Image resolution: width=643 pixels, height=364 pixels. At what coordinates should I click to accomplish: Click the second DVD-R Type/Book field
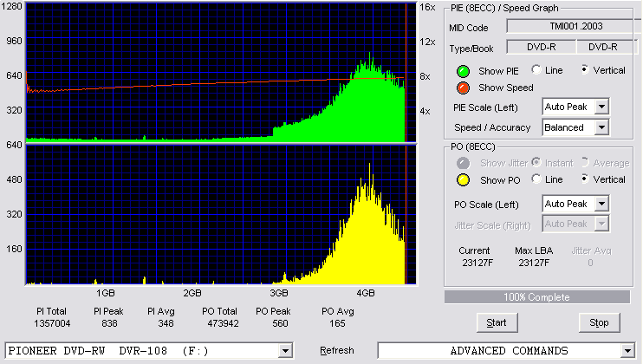click(x=607, y=47)
